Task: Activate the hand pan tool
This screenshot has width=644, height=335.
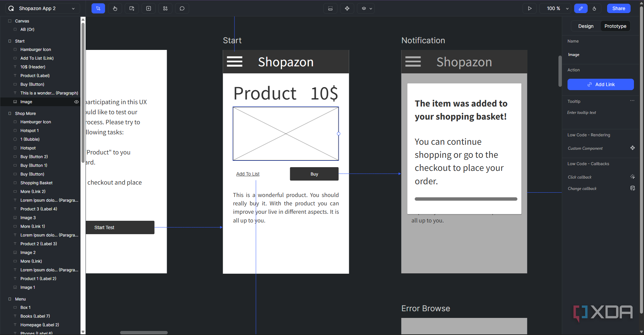Action: pyautogui.click(x=115, y=8)
